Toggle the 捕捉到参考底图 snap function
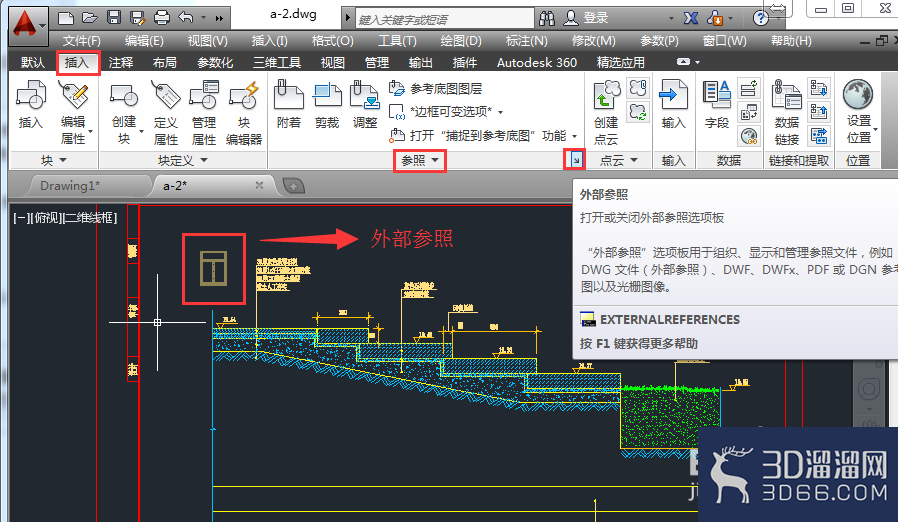The width and height of the screenshot is (898, 522). tap(478, 136)
